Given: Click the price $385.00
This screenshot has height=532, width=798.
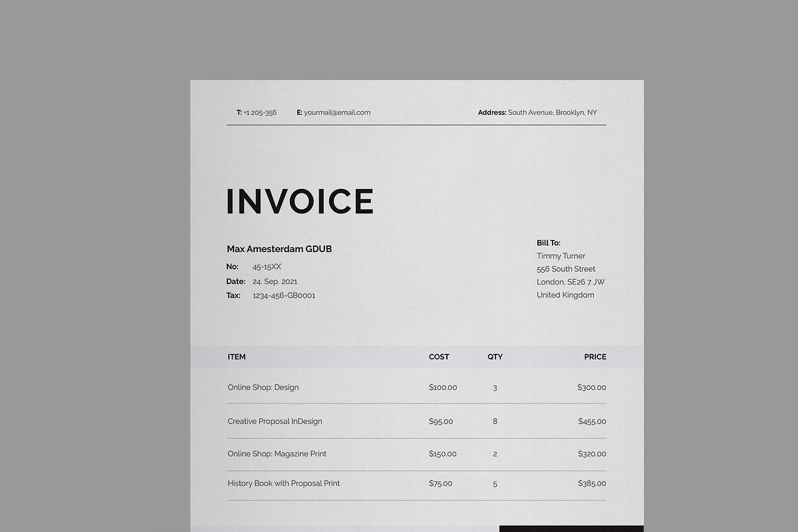Looking at the screenshot, I should point(592,483).
